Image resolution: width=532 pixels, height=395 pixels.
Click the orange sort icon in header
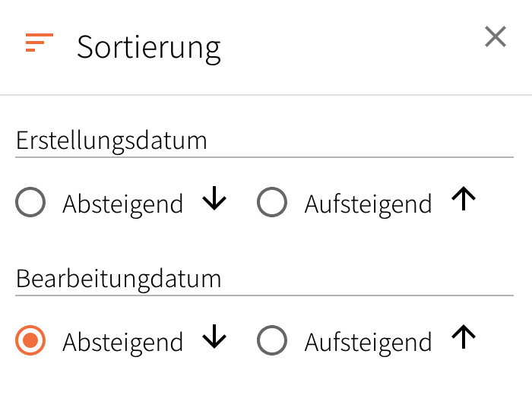click(40, 43)
